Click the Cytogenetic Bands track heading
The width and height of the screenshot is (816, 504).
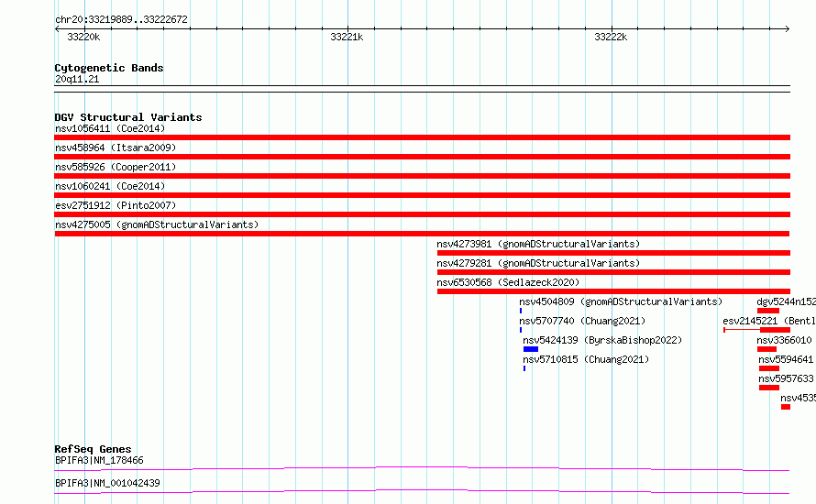[x=109, y=68]
